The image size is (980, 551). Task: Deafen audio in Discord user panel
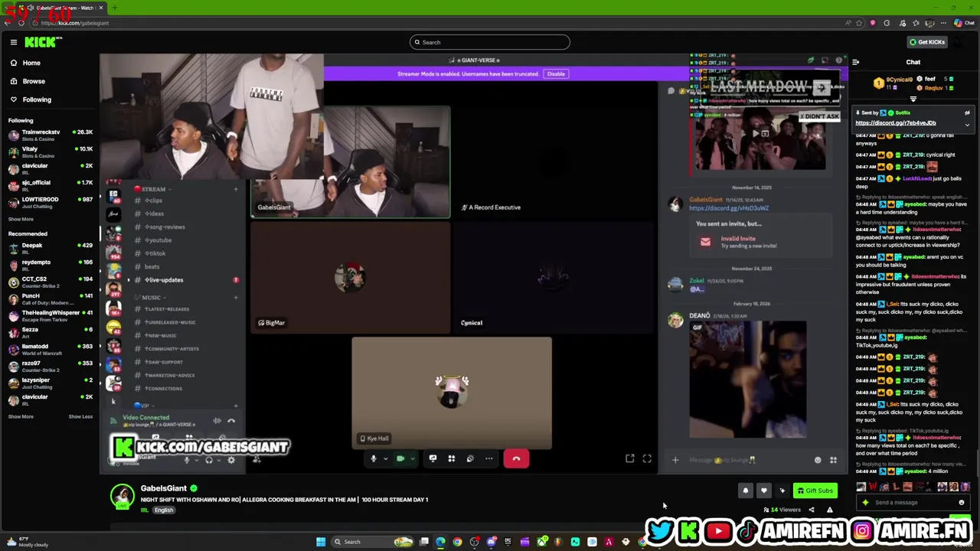[x=209, y=460]
